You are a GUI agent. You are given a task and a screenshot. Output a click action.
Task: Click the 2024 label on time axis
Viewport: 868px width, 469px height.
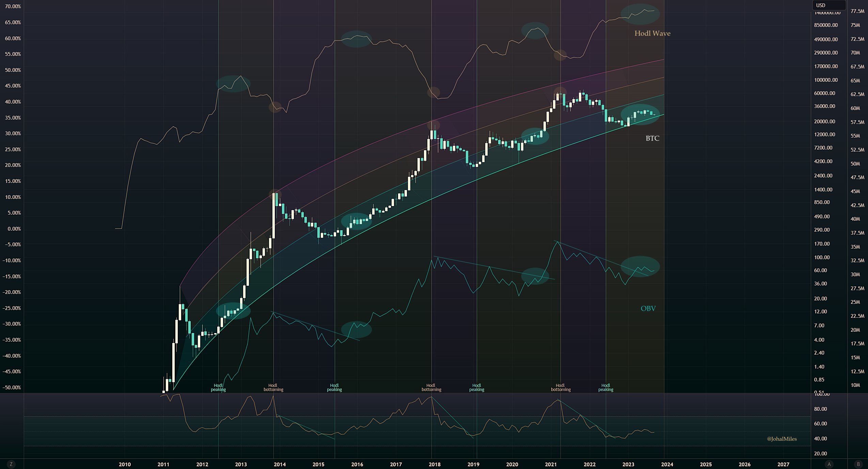pyautogui.click(x=667, y=464)
